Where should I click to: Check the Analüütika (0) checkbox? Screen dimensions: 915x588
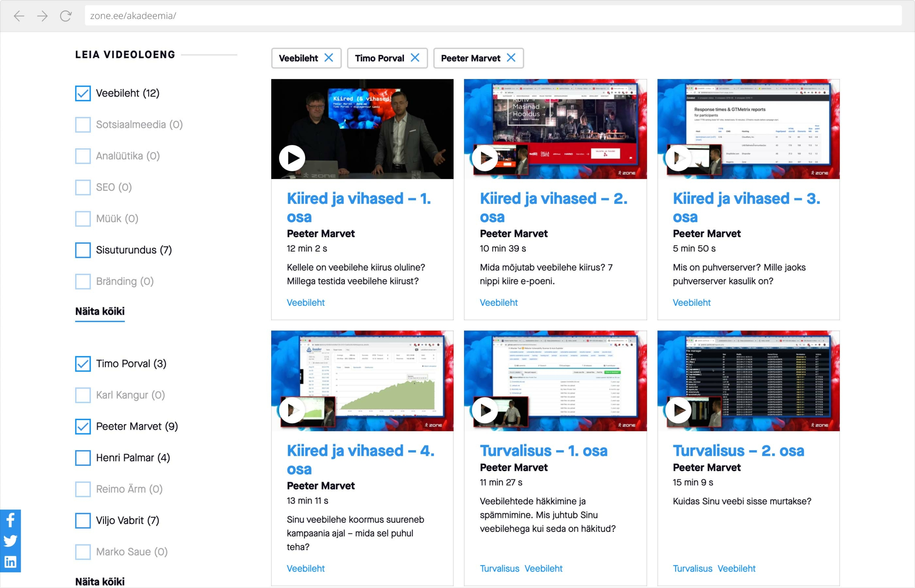[x=83, y=156]
